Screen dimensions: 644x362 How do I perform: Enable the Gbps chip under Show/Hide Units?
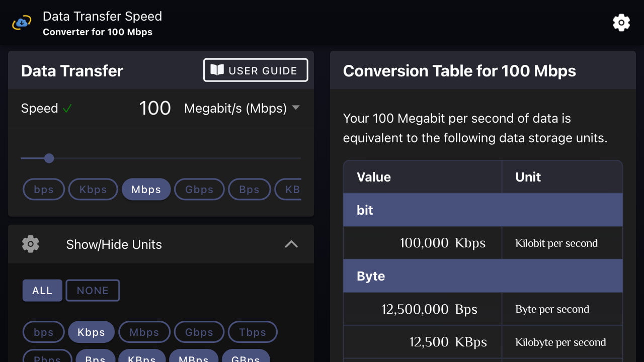tap(199, 332)
